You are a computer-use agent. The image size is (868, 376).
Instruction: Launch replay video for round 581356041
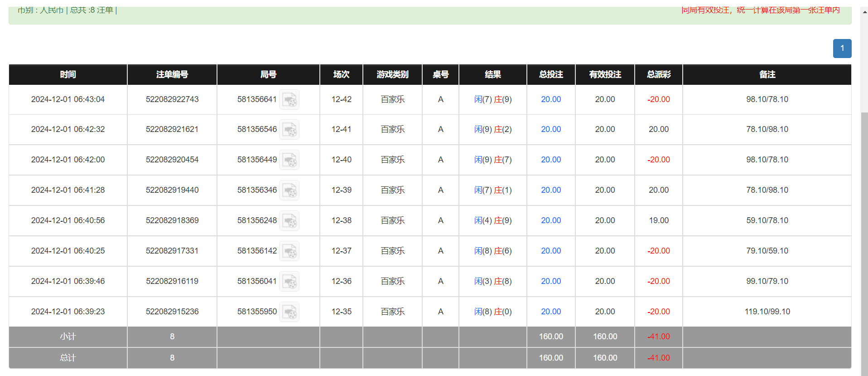[289, 282]
